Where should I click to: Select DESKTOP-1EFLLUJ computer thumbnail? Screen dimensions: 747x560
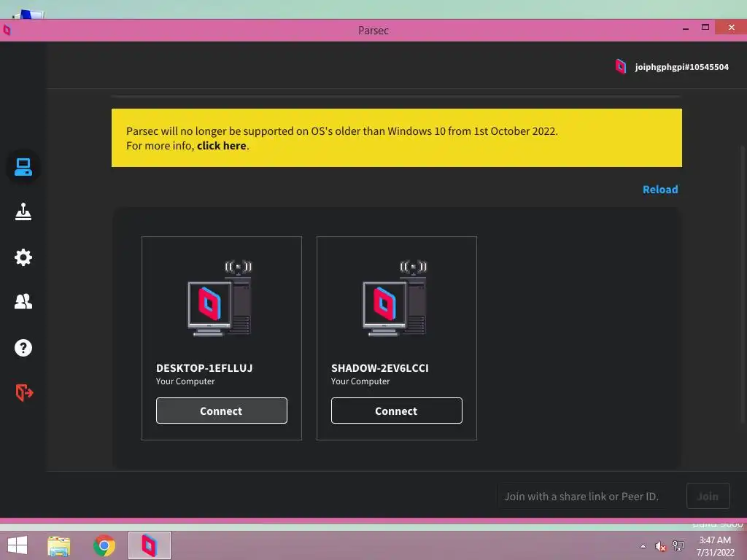coord(220,298)
